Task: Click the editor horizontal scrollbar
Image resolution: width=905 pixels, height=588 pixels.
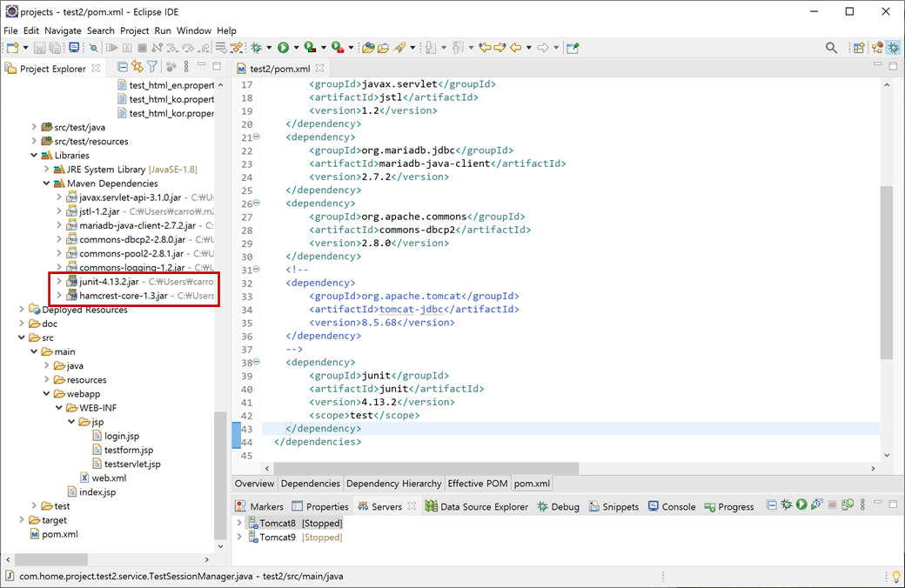Action: point(426,468)
